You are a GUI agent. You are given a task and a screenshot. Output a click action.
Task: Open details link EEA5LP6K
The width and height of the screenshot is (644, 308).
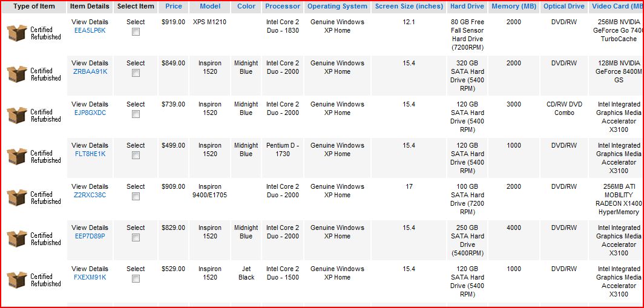pos(90,30)
